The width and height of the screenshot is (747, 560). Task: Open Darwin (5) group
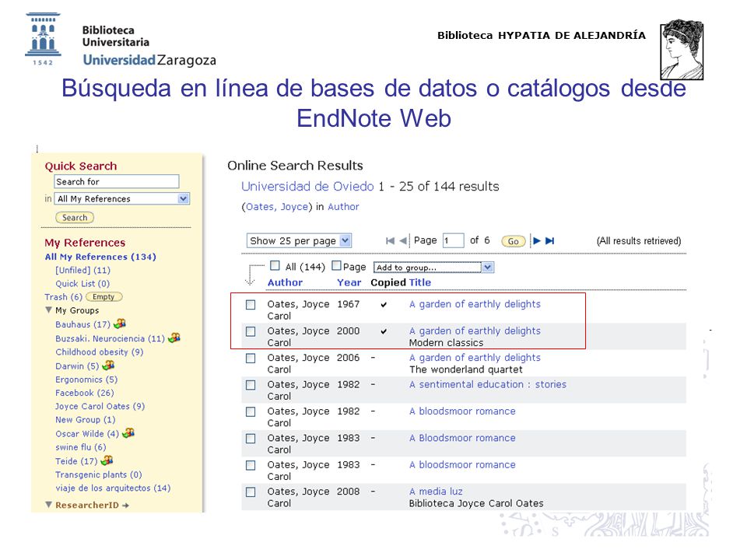pyautogui.click(x=77, y=366)
